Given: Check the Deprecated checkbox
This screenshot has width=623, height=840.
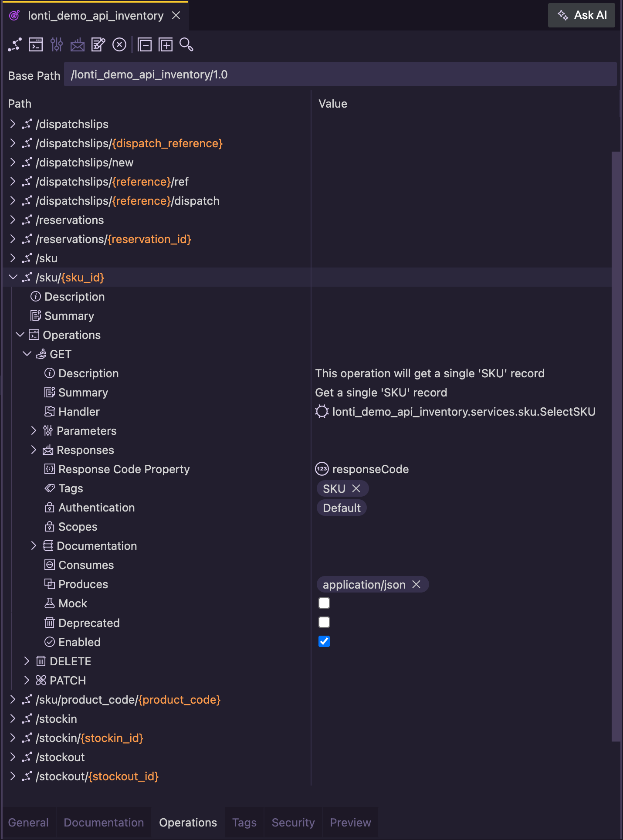Looking at the screenshot, I should [x=324, y=622].
